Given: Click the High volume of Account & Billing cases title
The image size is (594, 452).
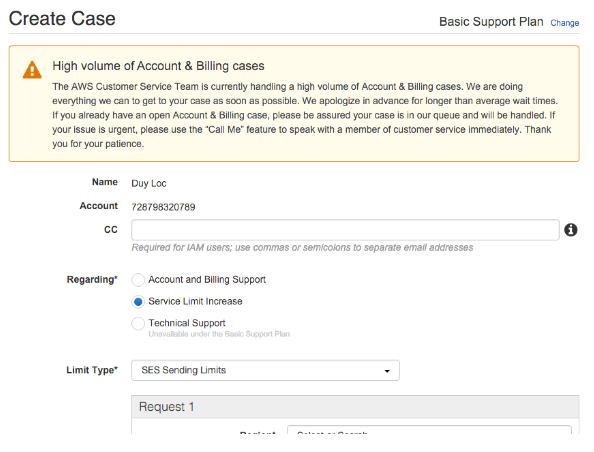Looking at the screenshot, I should [x=158, y=66].
